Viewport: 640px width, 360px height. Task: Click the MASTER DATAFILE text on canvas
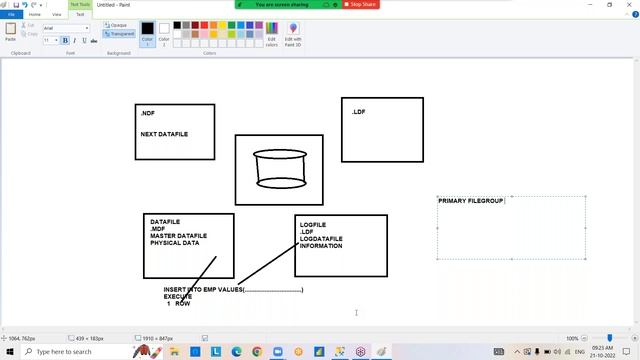click(178, 236)
